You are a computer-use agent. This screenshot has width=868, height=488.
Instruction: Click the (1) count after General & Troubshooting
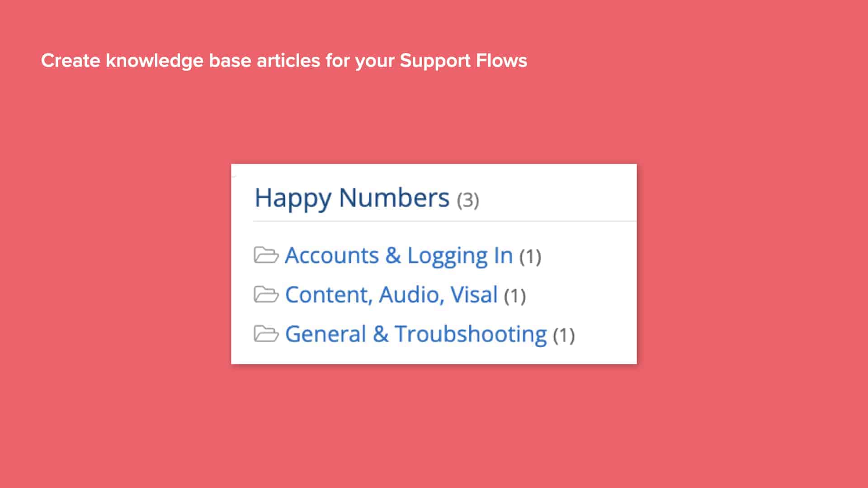click(x=563, y=335)
